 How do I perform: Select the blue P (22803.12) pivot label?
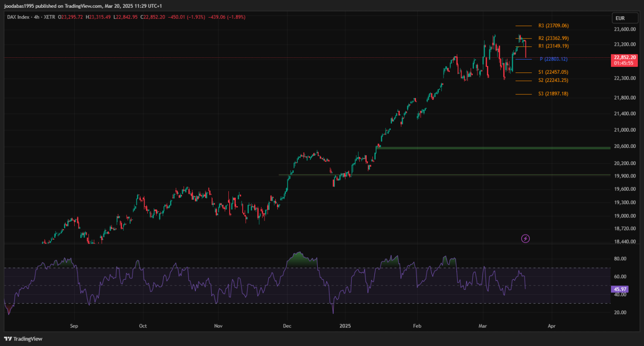pyautogui.click(x=553, y=59)
